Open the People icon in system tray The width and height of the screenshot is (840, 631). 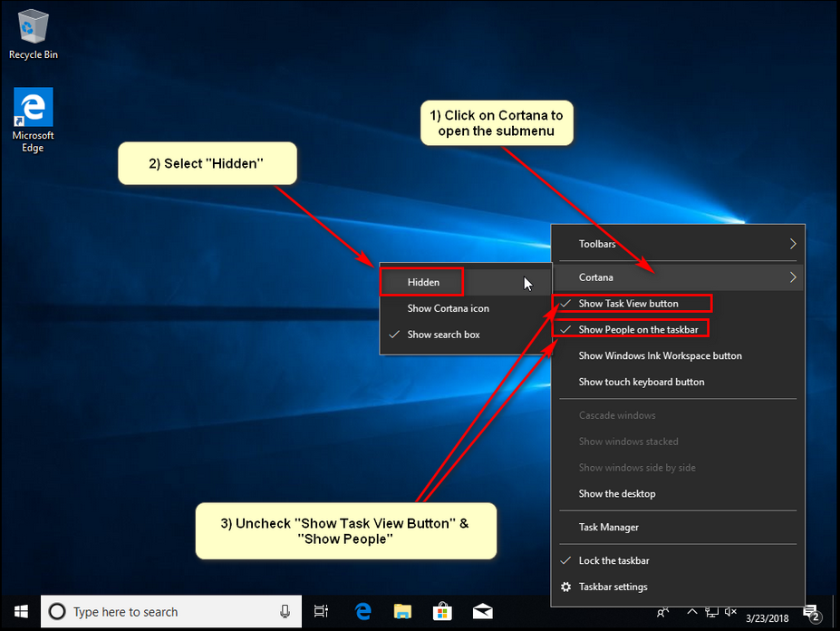pos(662,612)
